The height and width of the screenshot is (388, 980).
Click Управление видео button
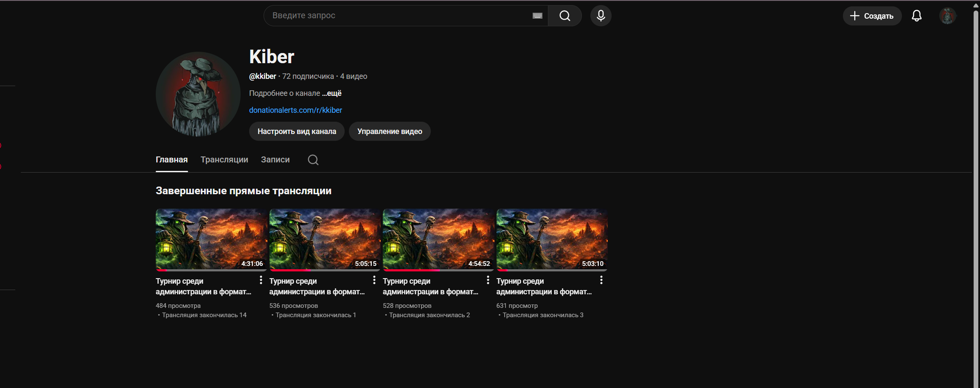coord(390,131)
